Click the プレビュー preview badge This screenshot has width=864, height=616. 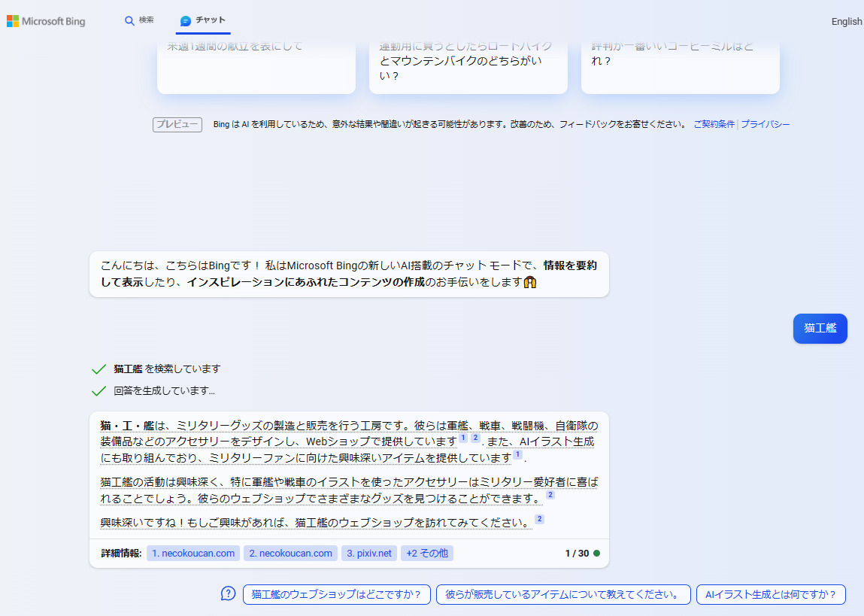coord(177,125)
